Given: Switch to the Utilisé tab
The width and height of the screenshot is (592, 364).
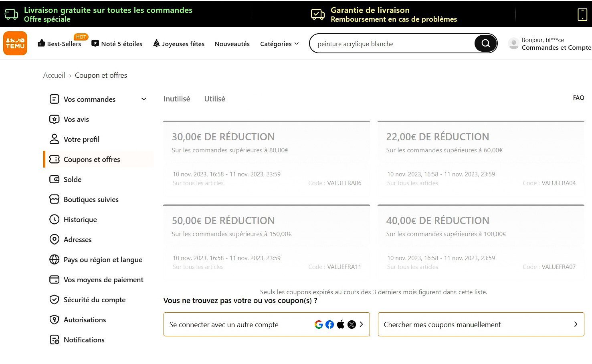Looking at the screenshot, I should tap(214, 99).
